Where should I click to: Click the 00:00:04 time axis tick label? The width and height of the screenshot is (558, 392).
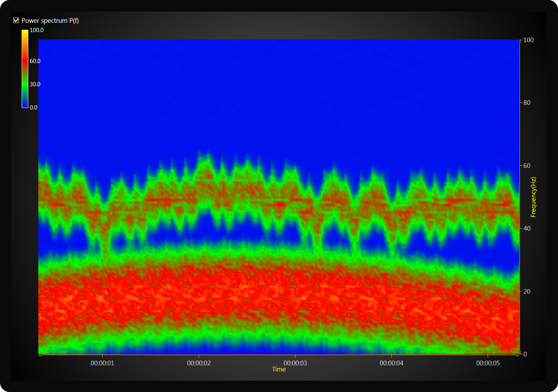pos(391,363)
